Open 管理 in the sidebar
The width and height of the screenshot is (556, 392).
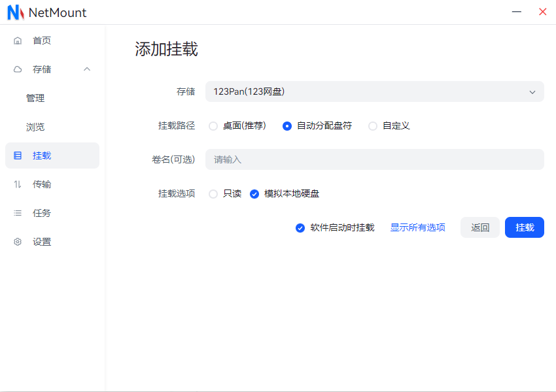[35, 98]
